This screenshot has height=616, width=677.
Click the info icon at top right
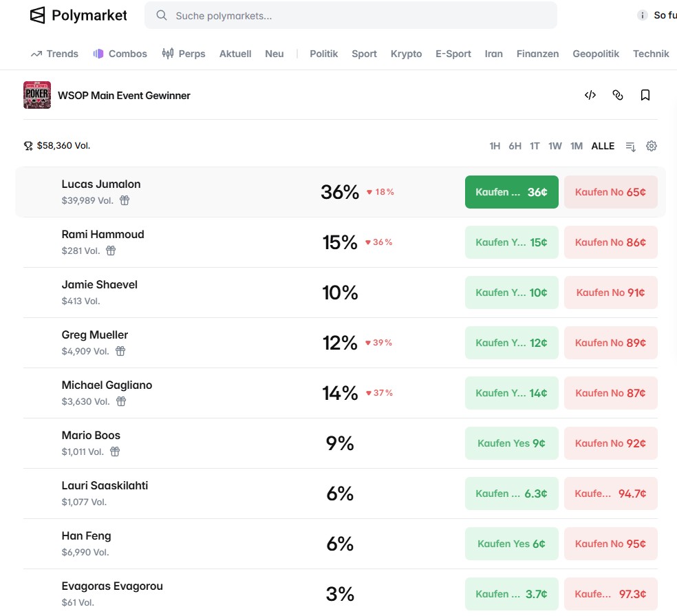(642, 16)
